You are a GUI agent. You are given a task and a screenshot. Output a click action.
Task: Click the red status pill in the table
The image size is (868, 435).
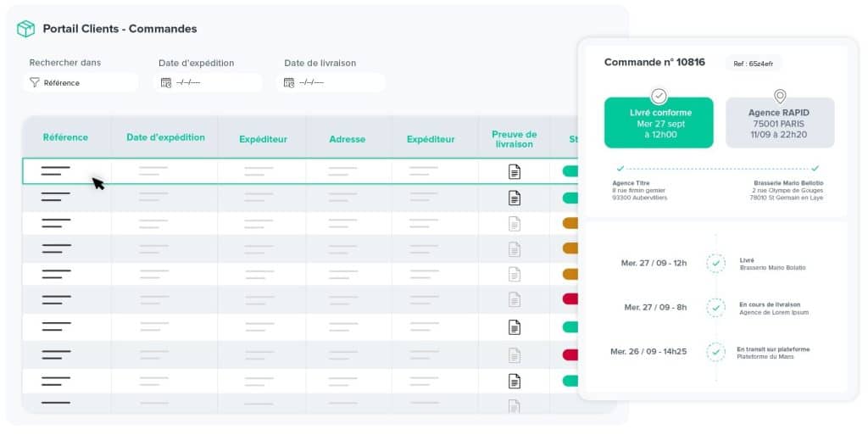click(x=570, y=302)
